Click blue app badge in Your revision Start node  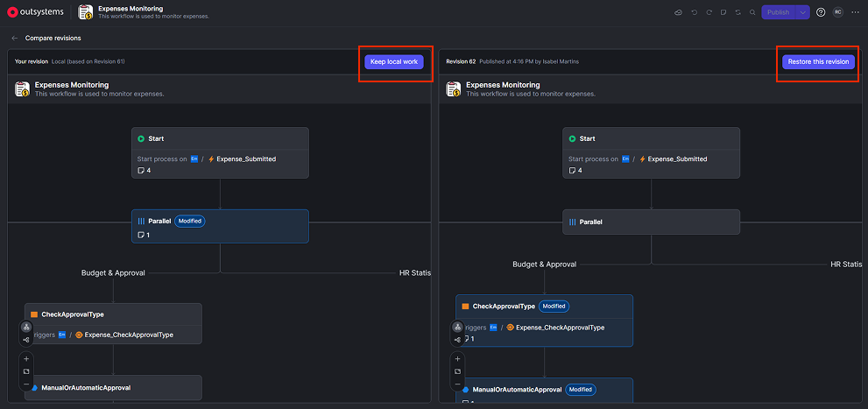point(194,159)
